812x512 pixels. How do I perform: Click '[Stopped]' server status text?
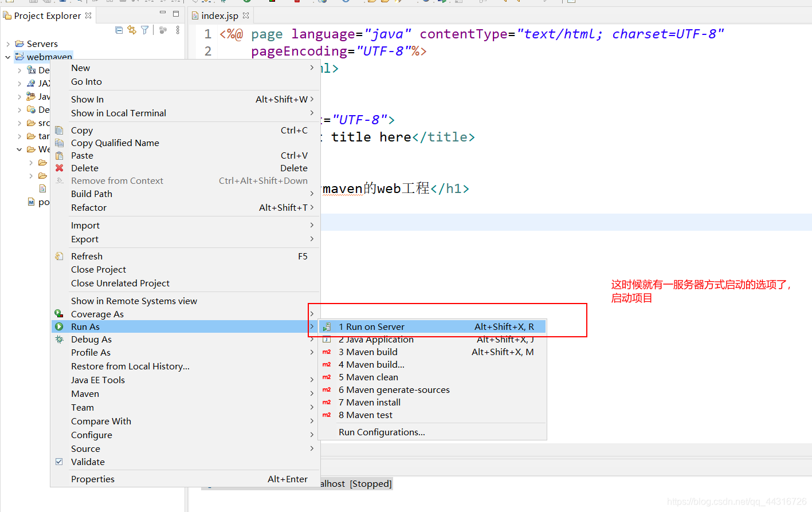371,483
